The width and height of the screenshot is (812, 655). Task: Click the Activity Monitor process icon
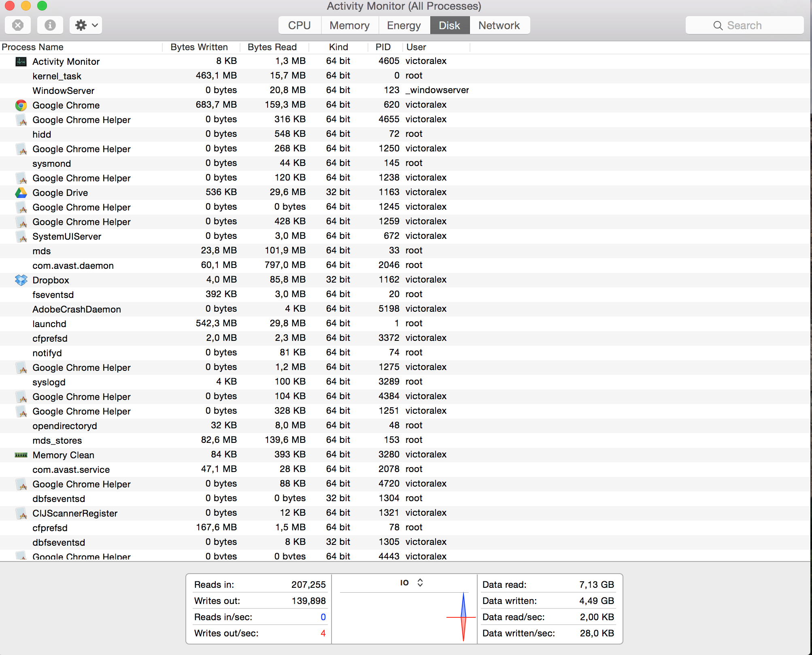pos(21,62)
